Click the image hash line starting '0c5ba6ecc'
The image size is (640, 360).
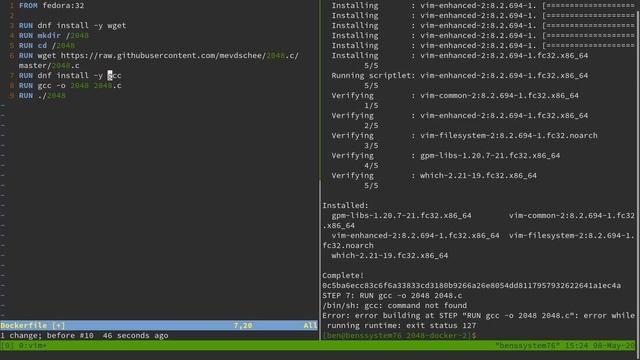471,286
